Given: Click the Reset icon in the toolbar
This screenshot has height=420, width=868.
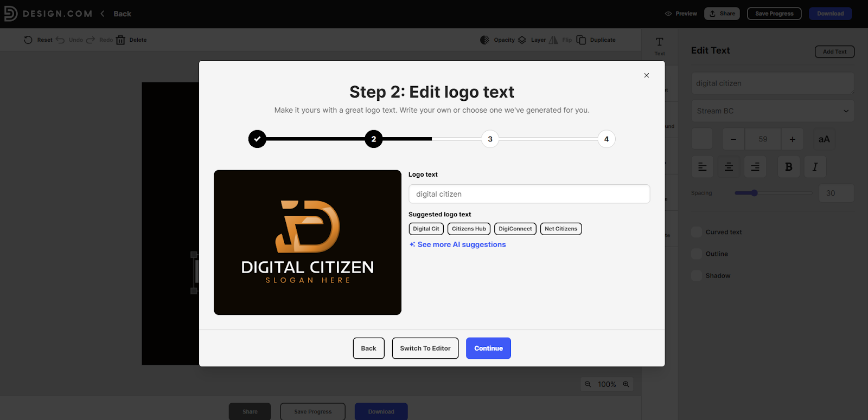Looking at the screenshot, I should coord(28,40).
